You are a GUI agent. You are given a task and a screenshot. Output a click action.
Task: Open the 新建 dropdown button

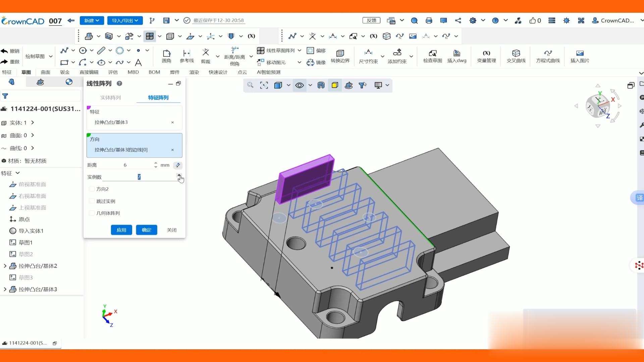coord(92,20)
